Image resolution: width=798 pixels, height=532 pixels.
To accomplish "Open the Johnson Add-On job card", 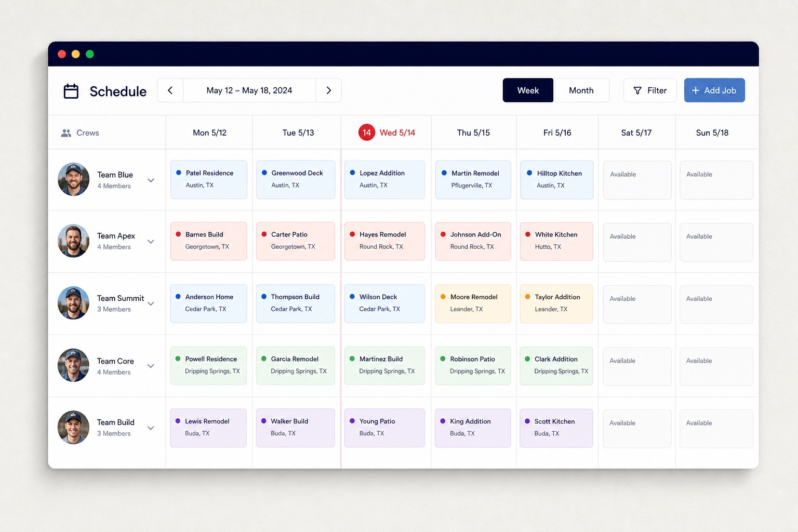I will (473, 241).
